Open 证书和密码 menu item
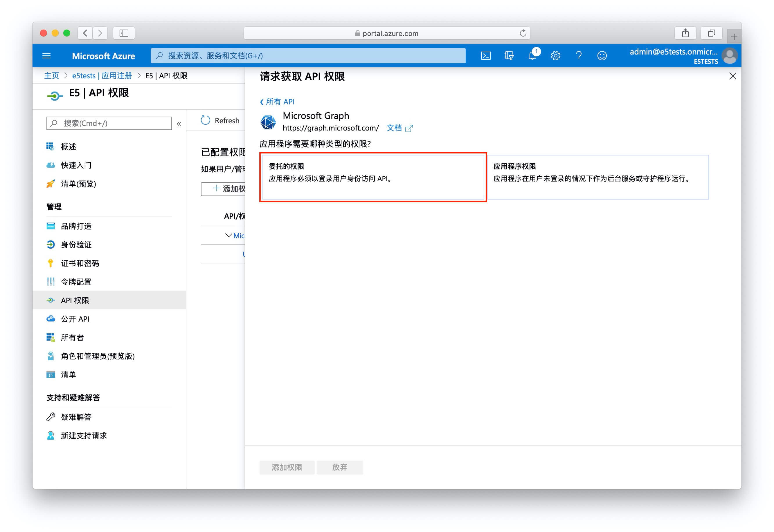 click(80, 263)
